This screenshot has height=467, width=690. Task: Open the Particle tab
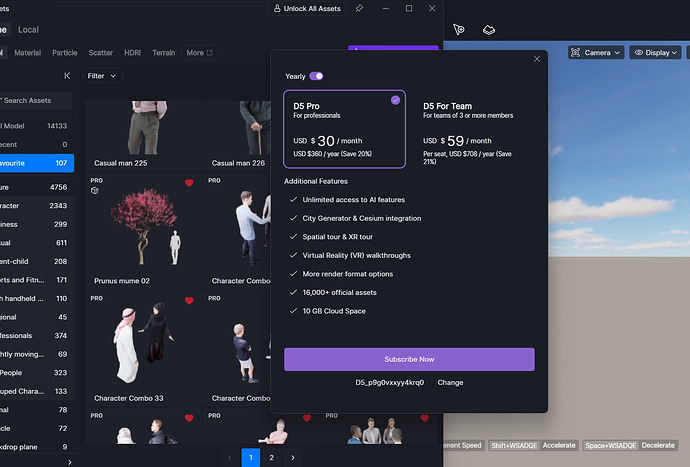[x=65, y=53]
